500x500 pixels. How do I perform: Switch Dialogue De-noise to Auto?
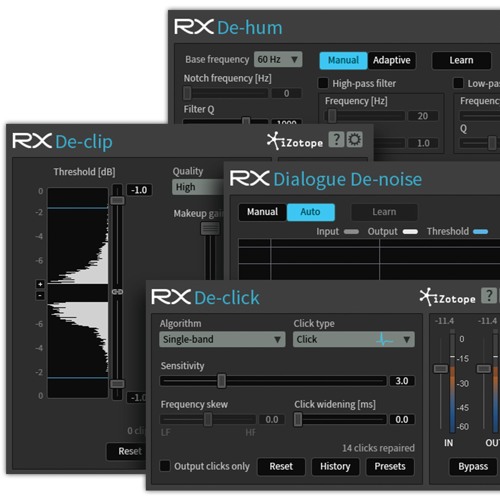point(310,212)
